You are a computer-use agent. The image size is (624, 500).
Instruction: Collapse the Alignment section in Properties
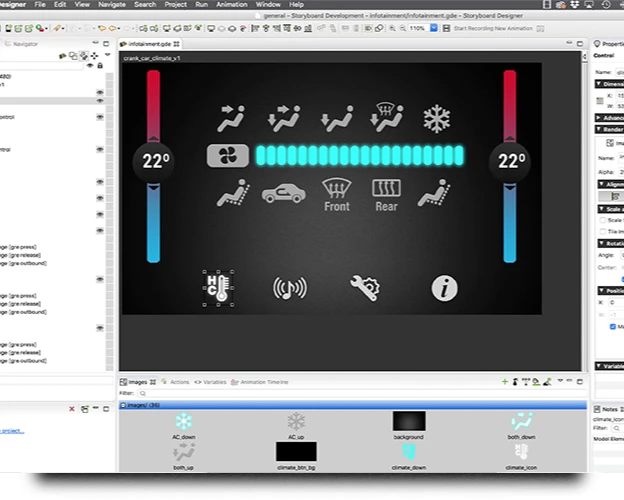(x=601, y=184)
